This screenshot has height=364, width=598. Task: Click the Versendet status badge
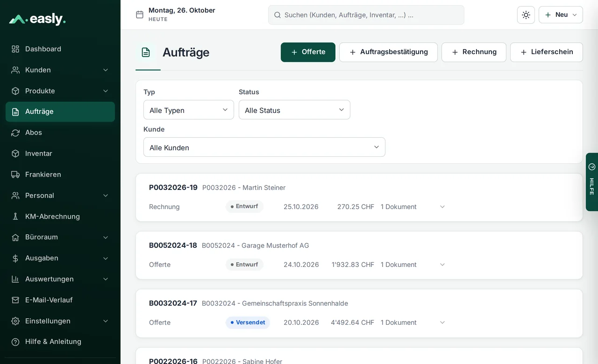(248, 322)
